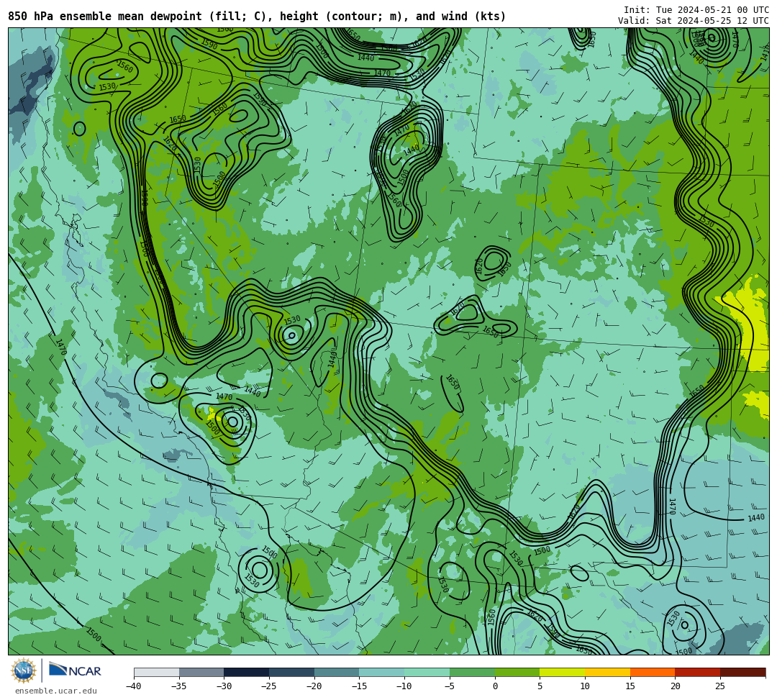Choose the -15 to -10 light teal swatch
This screenshot has width=777, height=700.
tap(382, 672)
